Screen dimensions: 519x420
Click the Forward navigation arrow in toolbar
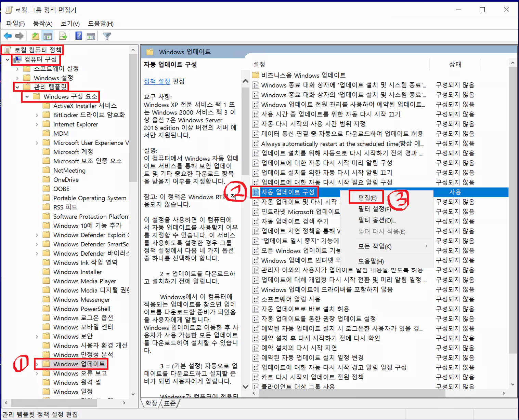pyautogui.click(x=19, y=36)
